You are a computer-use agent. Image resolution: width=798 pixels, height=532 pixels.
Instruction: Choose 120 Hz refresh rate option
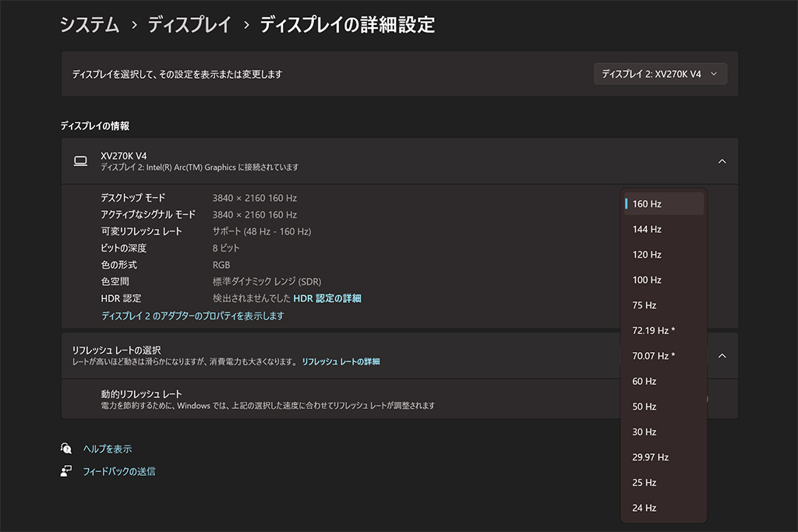tap(664, 255)
